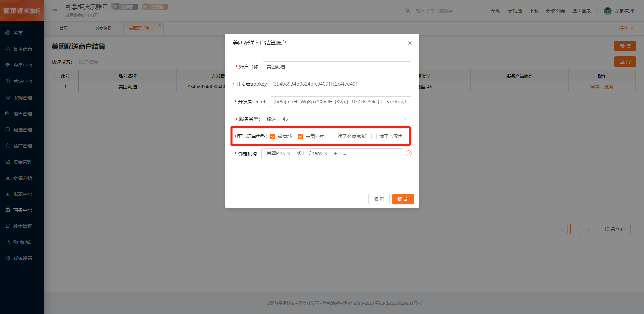This screenshot has height=314, width=644.
Task: Click the 微商城 bag icon in sidebar
Action: (8, 242)
